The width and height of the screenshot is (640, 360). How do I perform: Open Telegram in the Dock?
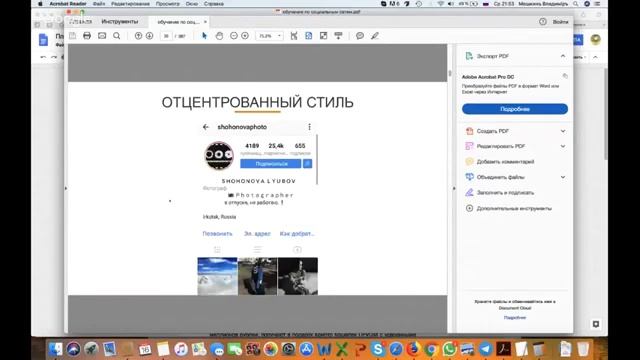[x=485, y=349]
